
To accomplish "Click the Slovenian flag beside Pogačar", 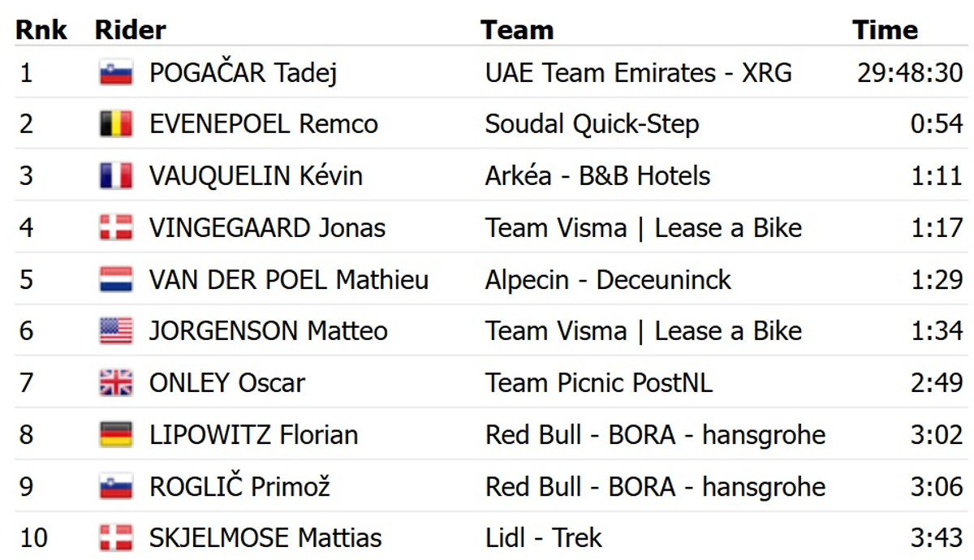I will coord(116,73).
